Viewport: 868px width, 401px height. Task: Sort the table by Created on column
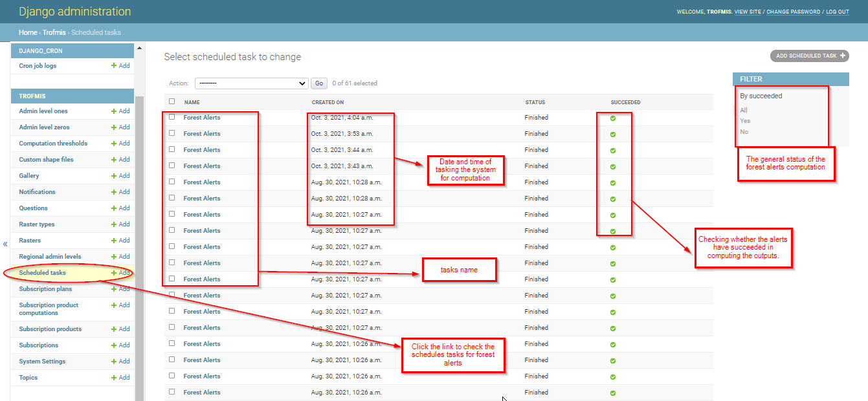[328, 102]
